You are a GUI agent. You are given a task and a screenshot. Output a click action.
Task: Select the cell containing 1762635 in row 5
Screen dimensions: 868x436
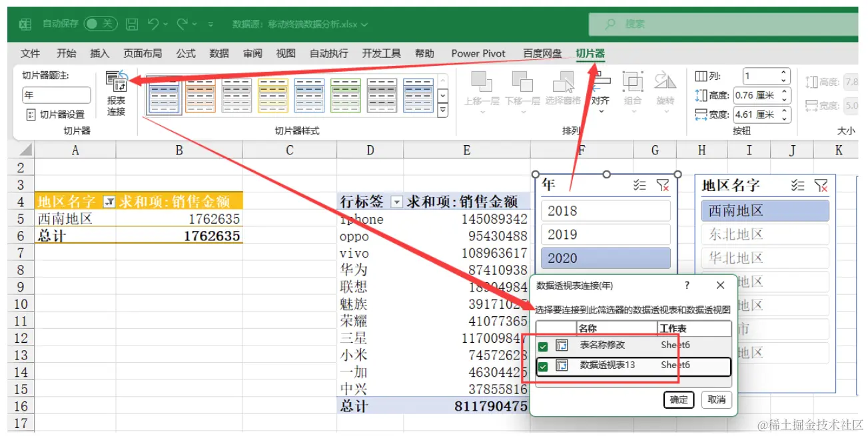tap(179, 219)
